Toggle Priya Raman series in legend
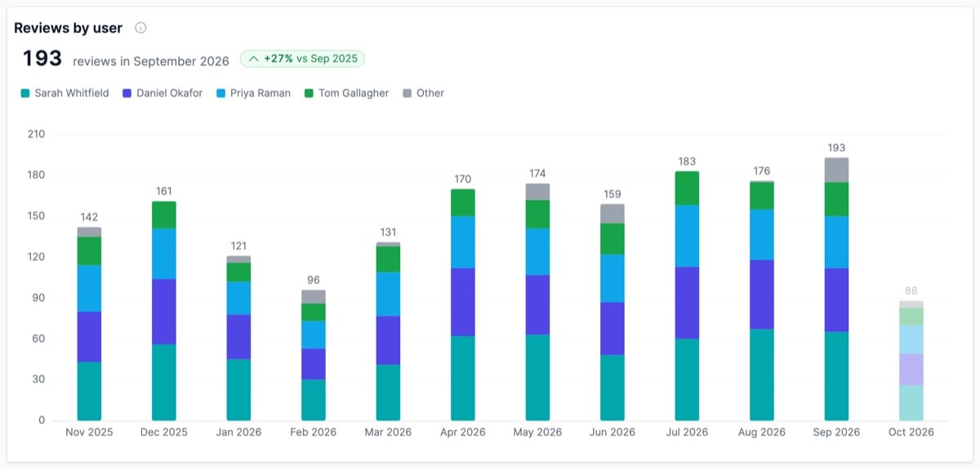 [253, 93]
